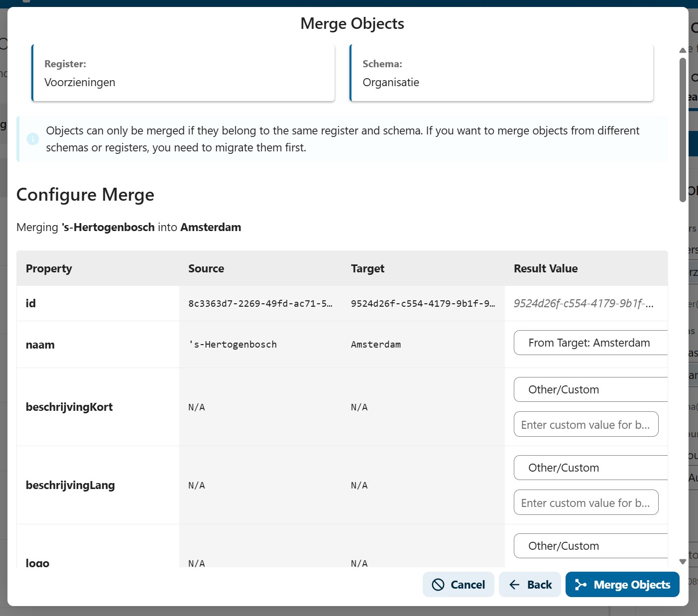
Task: Select the Register Voorzieningen card
Action: pyautogui.click(x=183, y=73)
